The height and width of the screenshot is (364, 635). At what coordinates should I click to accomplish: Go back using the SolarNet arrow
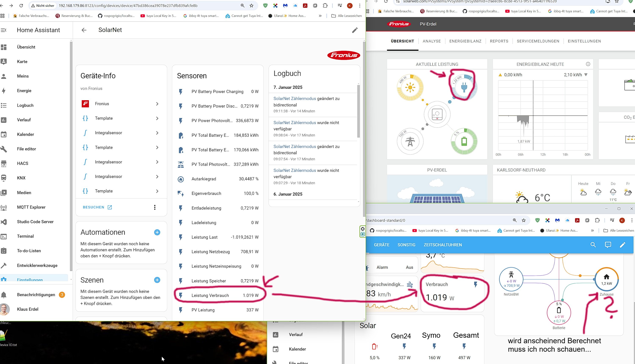click(84, 30)
